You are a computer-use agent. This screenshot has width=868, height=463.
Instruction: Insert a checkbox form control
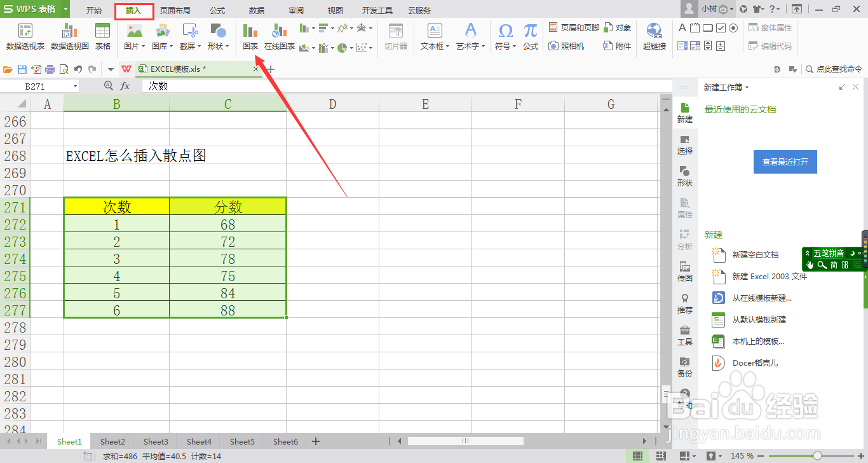[721, 28]
